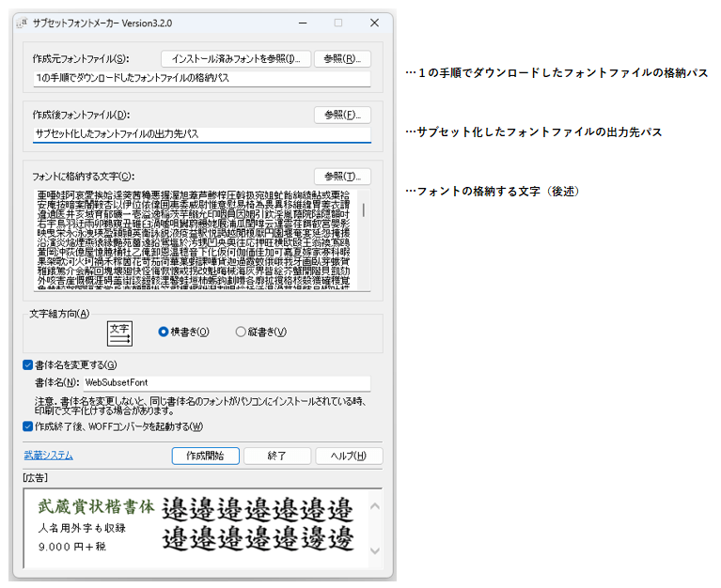Image resolution: width=721 pixels, height=588 pixels.
Task: Select the 縦書き radio button
Action: point(241,332)
